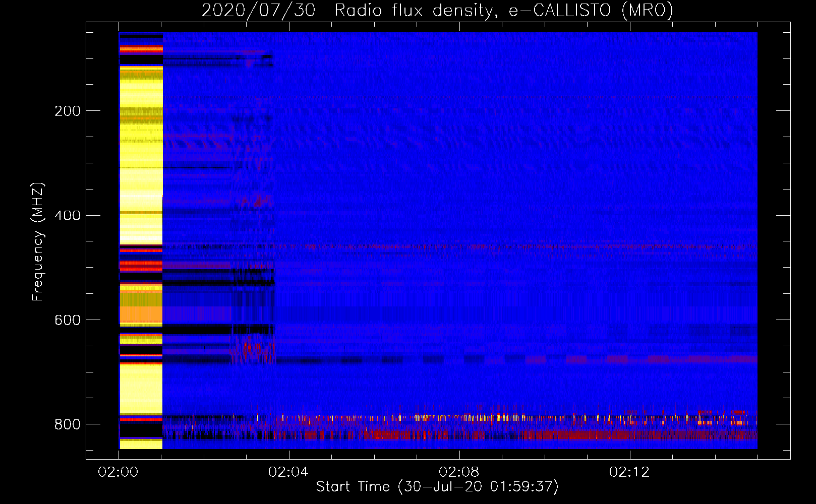Click the 200 frequency tick label
Viewport: 816px width, 504px height.
(68, 111)
